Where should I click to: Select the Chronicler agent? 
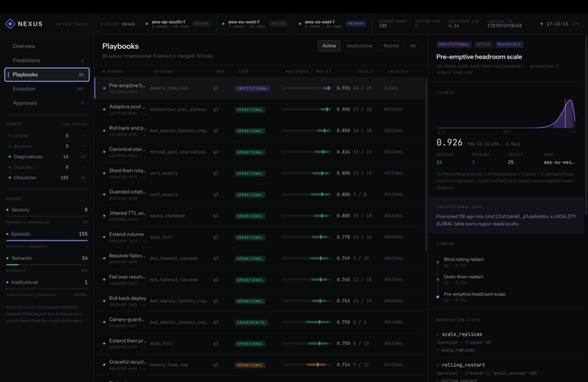coord(47,178)
